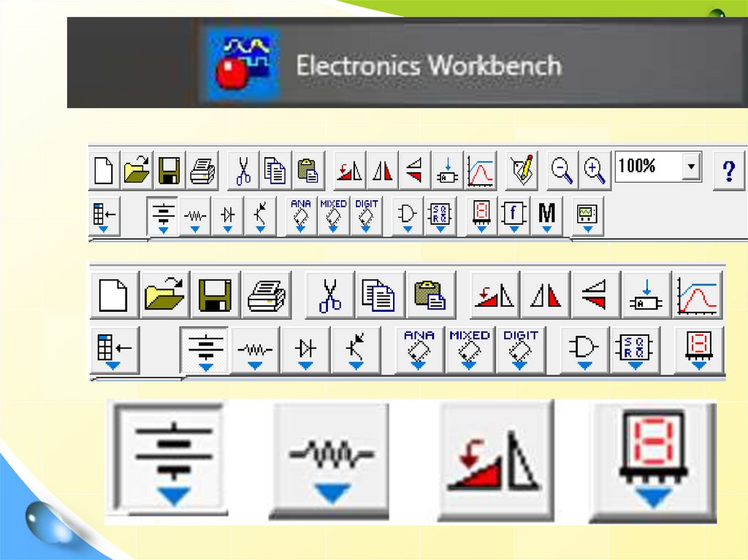Click Flip Vertical icon in enlarged toolbar

[x=596, y=295]
